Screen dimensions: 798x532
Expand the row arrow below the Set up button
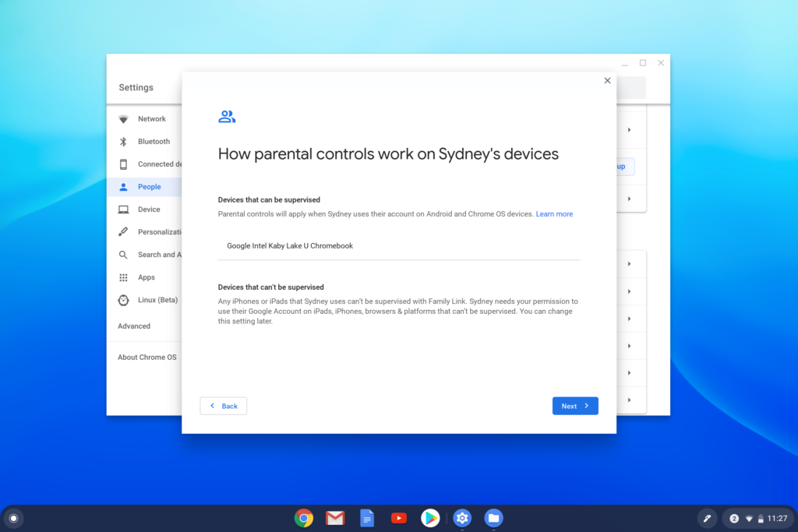click(630, 199)
